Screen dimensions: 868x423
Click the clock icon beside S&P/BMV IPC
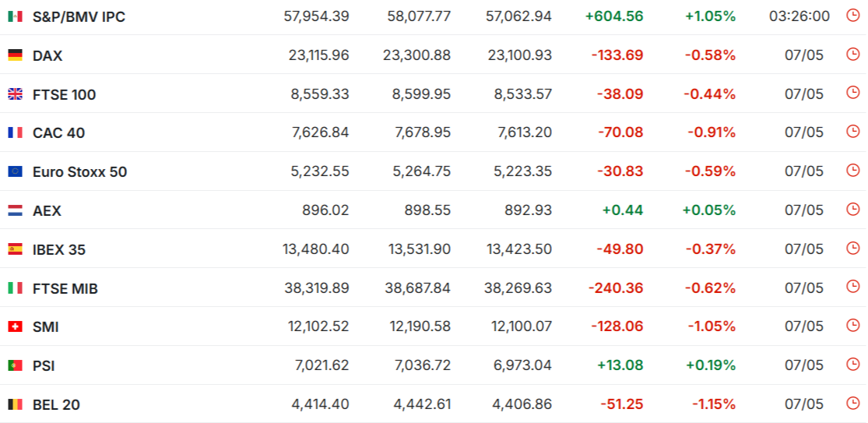[x=853, y=16]
